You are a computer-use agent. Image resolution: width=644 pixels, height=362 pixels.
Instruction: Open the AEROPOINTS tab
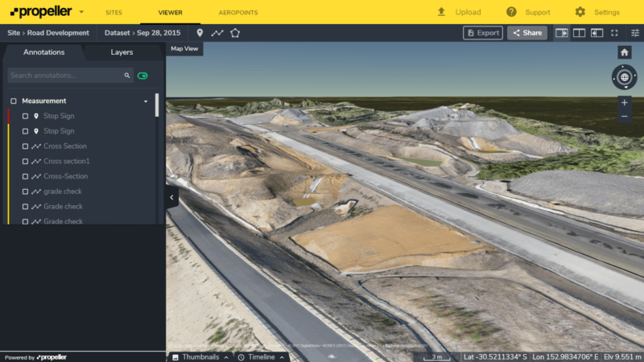pos(238,13)
